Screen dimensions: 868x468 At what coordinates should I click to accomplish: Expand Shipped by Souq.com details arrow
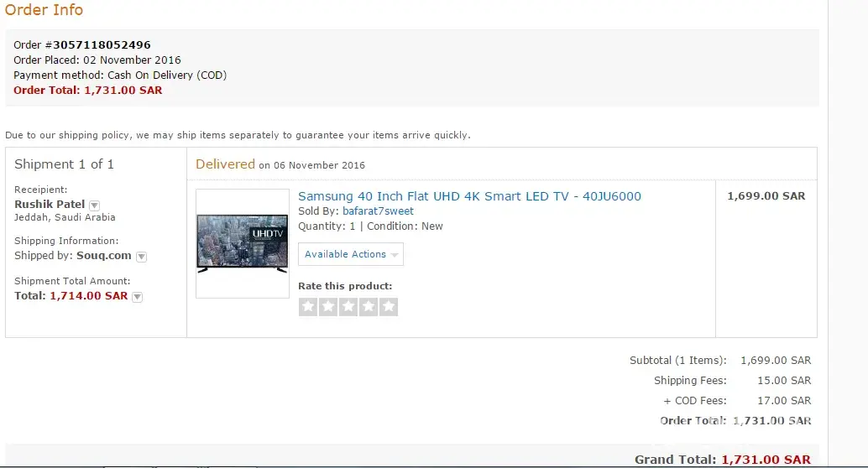click(x=141, y=257)
